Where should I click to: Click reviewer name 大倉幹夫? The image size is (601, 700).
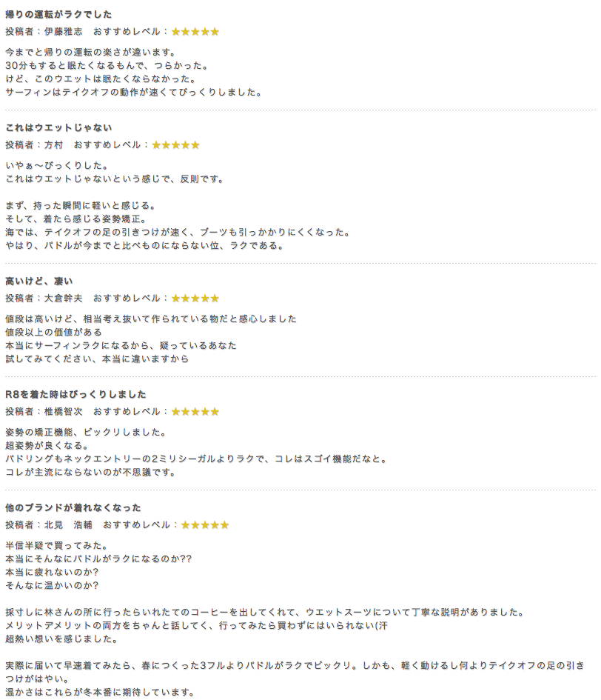click(x=64, y=299)
